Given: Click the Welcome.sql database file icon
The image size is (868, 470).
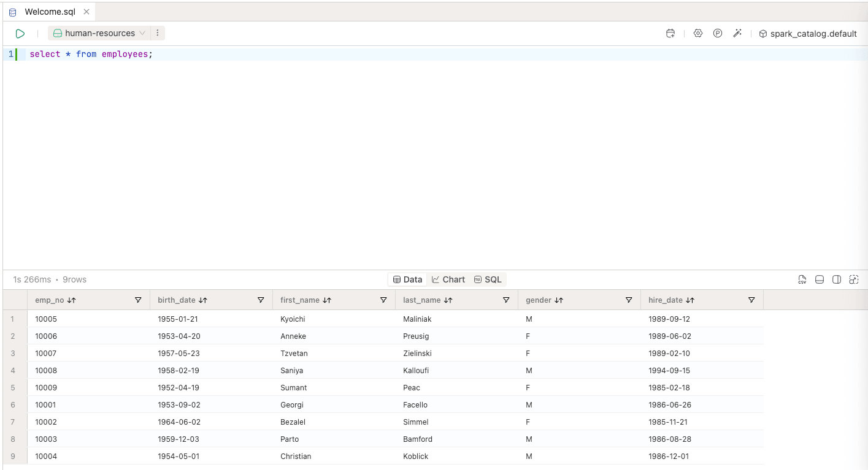Looking at the screenshot, I should (x=13, y=12).
